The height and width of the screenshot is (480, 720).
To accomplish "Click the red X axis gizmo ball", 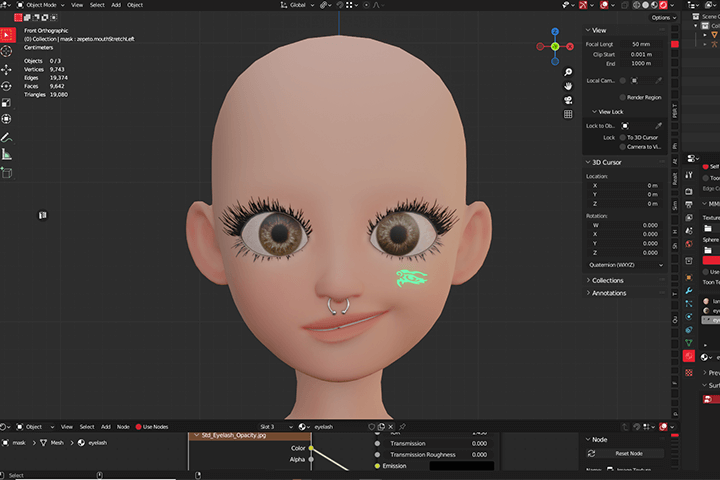I will coord(570,46).
